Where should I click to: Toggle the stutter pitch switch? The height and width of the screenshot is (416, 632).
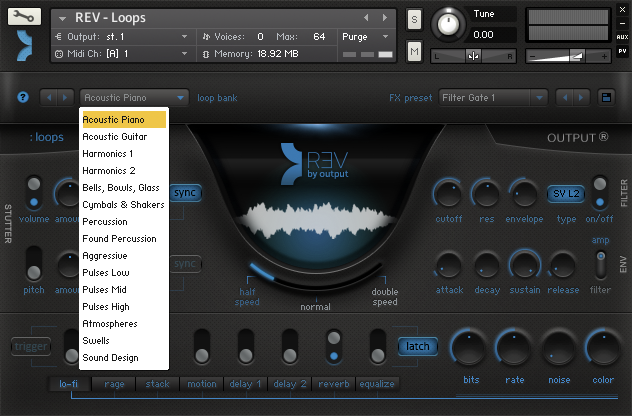(34, 264)
